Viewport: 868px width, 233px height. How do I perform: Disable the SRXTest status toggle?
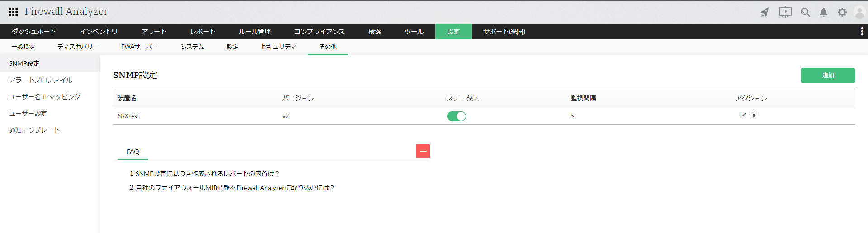pos(457,116)
